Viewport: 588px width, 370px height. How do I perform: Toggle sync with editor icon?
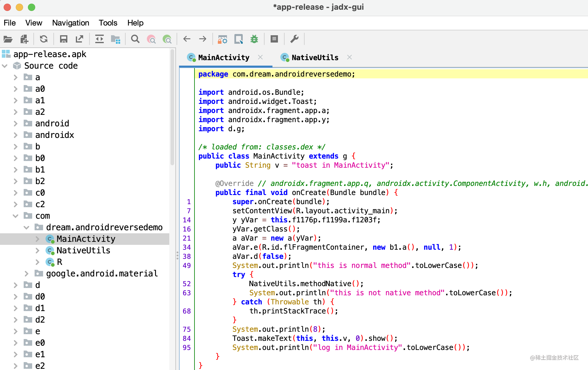(100, 39)
